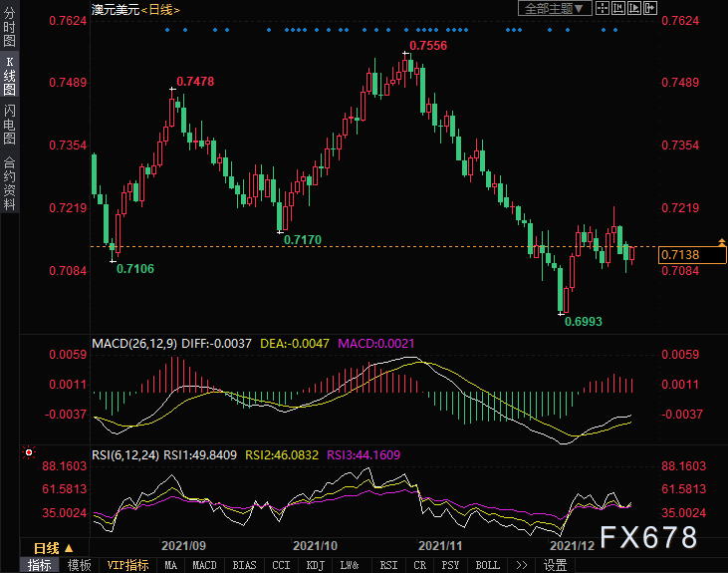Switch to 模板 template tab
The image size is (728, 573).
coord(79,565)
